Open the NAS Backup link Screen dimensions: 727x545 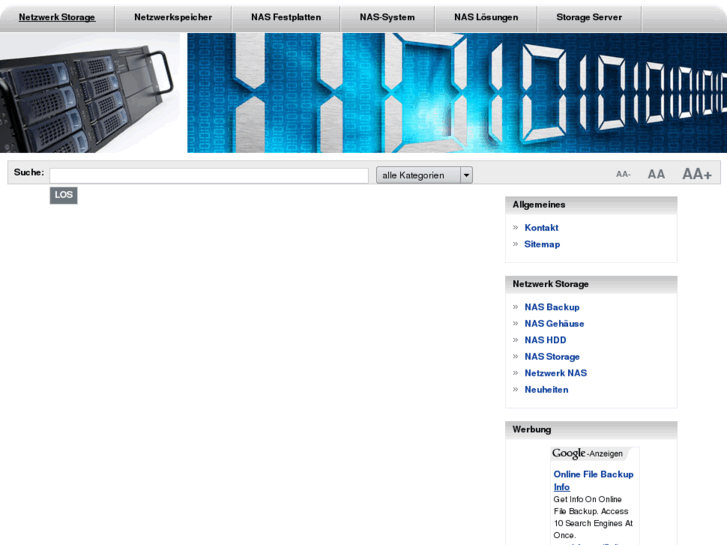pyautogui.click(x=552, y=307)
